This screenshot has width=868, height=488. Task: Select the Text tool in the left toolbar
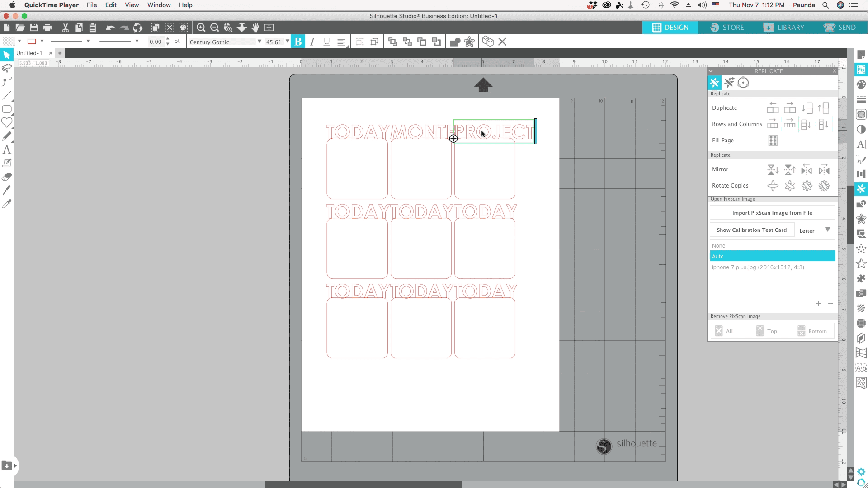pos(7,150)
